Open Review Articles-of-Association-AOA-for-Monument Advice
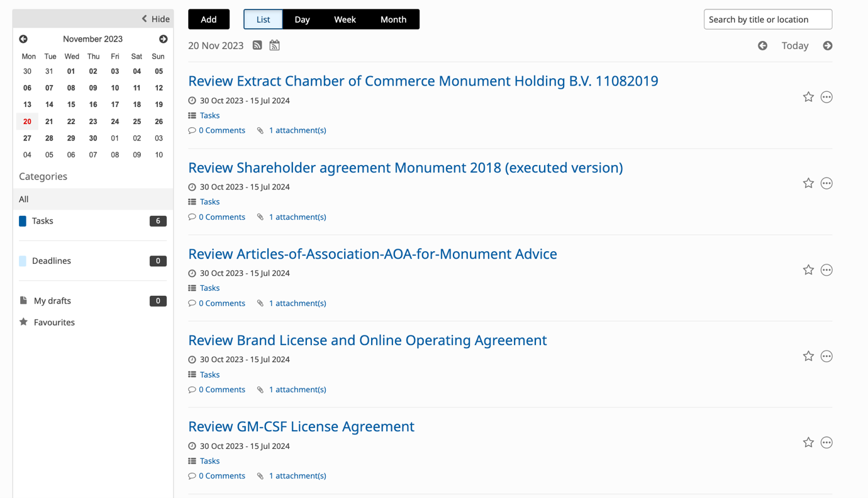This screenshot has width=868, height=498. coord(372,254)
